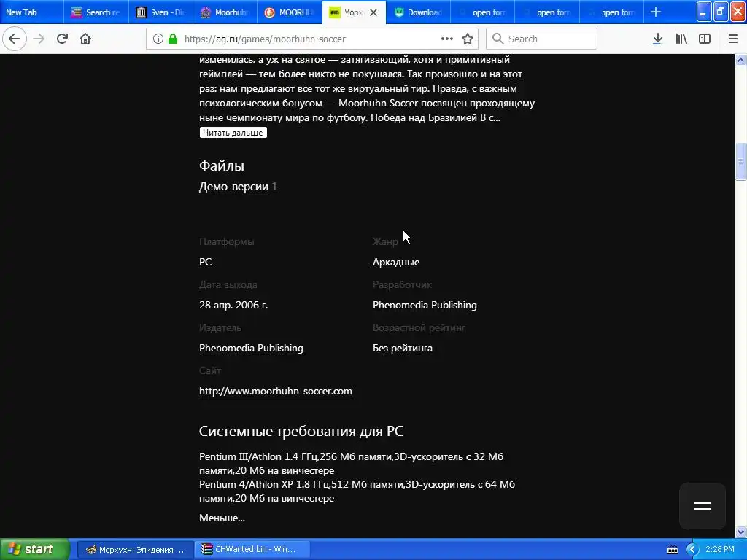Screen dimensions: 747x560
Task: Open Морхухн: Эпидемия taskbar window
Action: (135, 550)
